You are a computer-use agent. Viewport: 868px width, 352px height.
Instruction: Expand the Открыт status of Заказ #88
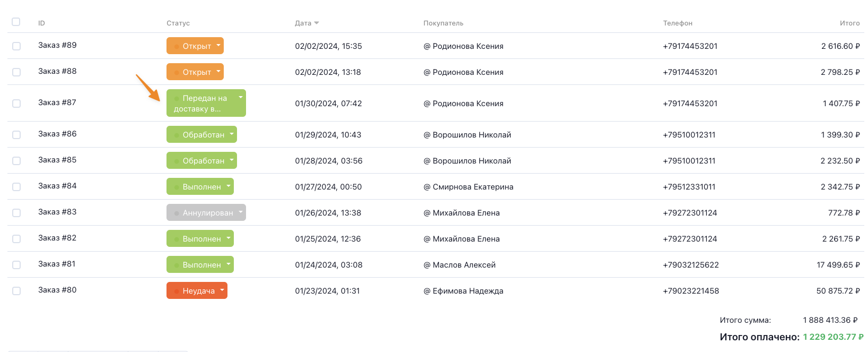click(x=195, y=72)
